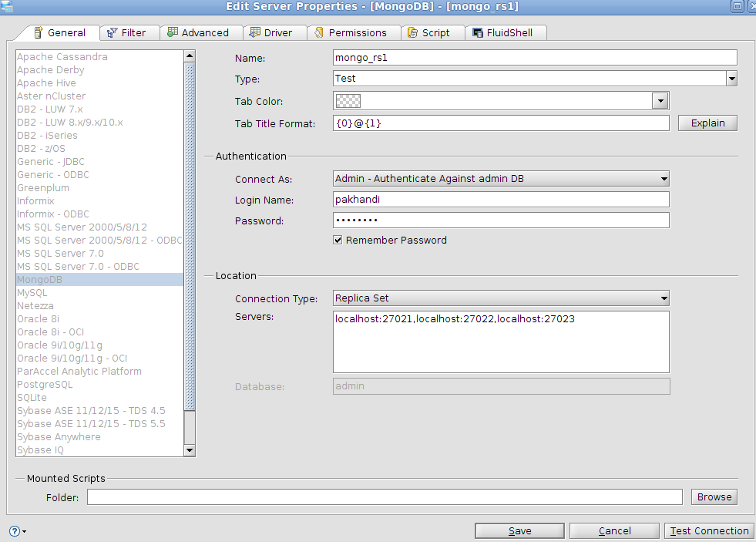Switch to the Permissions tab
The image size is (756, 542).
tap(354, 33)
